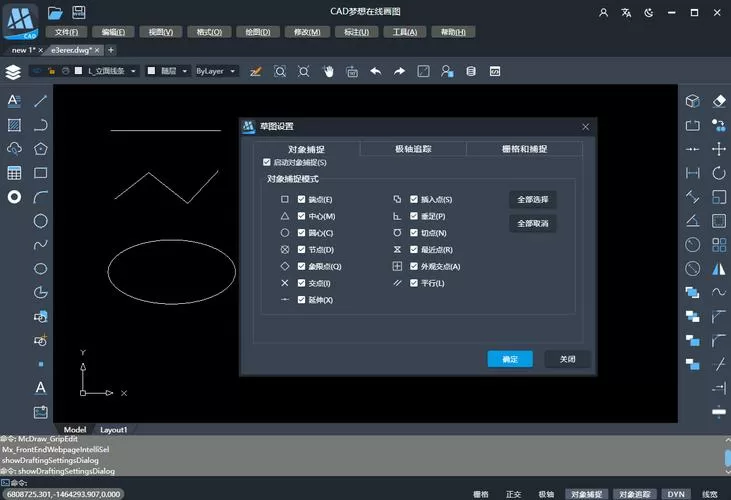Image resolution: width=731 pixels, height=500 pixels.
Task: Open the 绘图(D) menu
Action: click(258, 32)
